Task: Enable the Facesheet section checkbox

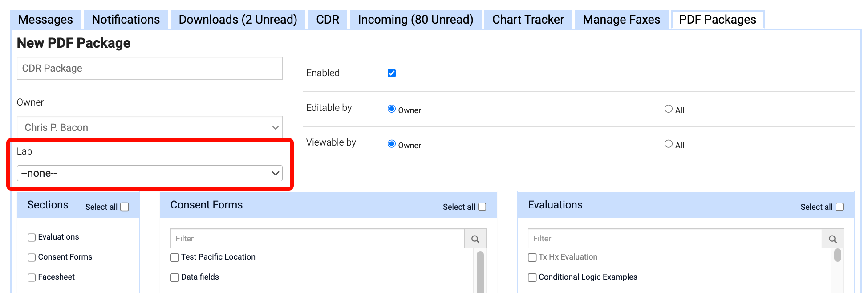Action: pos(31,277)
